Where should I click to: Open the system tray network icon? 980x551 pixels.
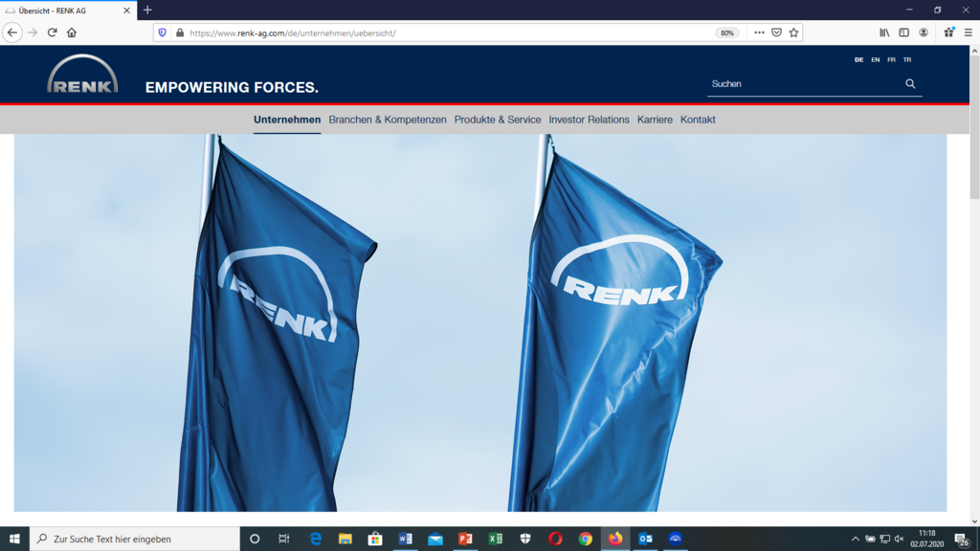tap(885, 539)
